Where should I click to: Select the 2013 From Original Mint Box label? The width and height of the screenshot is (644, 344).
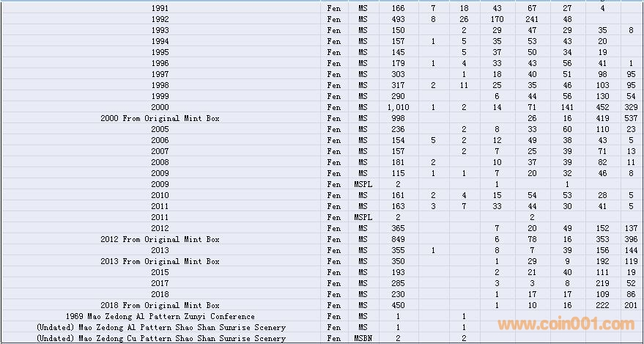(160, 261)
